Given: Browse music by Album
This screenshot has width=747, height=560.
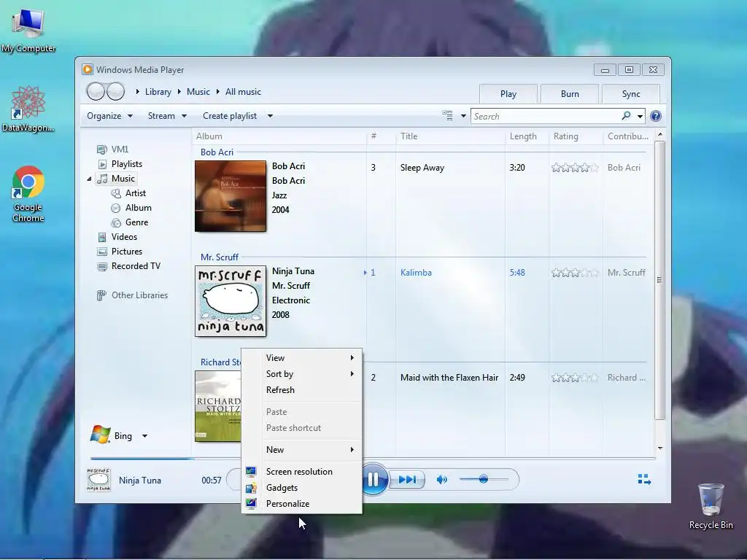Looking at the screenshot, I should coord(131,208).
